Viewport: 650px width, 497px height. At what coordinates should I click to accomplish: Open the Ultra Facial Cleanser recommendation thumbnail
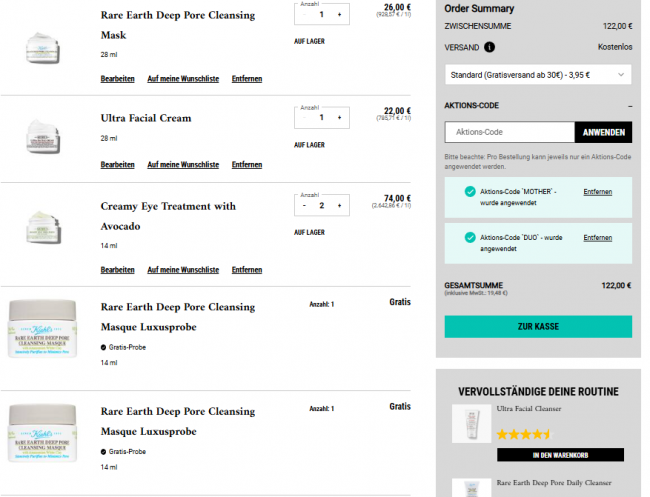(471, 423)
